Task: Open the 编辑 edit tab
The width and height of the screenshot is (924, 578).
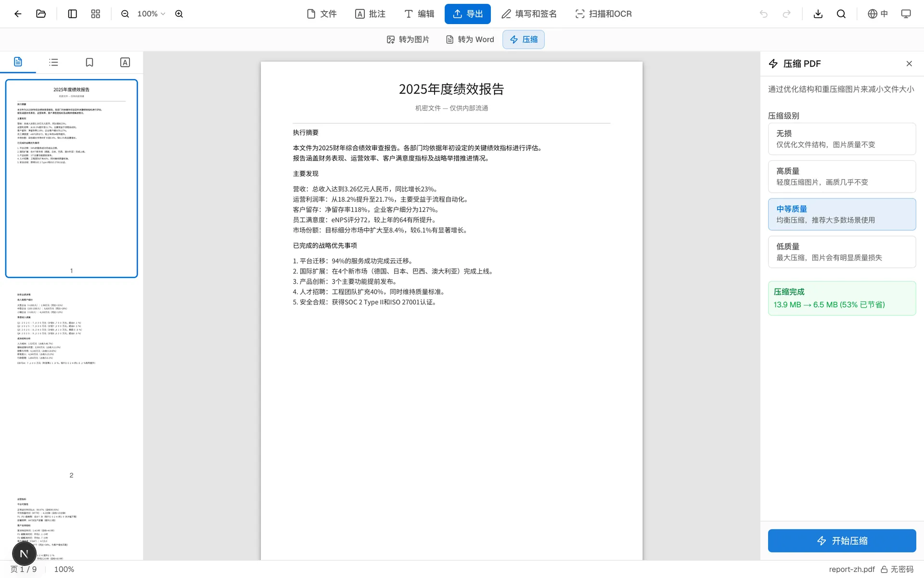Action: 419,14
